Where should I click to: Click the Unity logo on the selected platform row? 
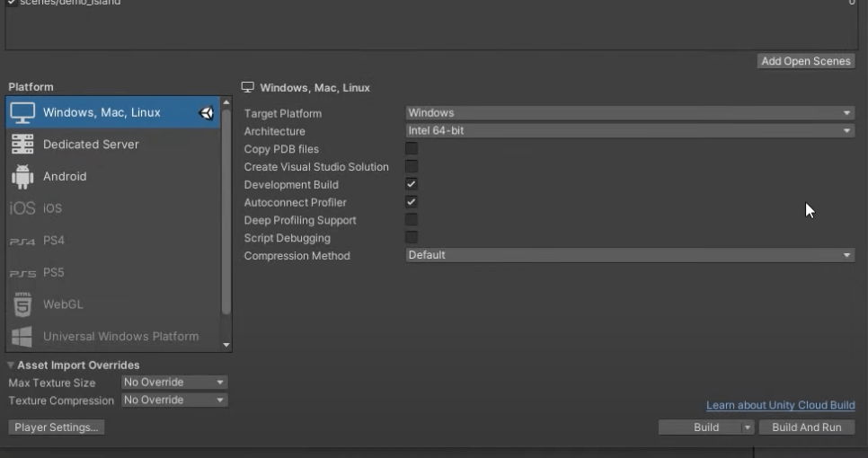click(206, 113)
